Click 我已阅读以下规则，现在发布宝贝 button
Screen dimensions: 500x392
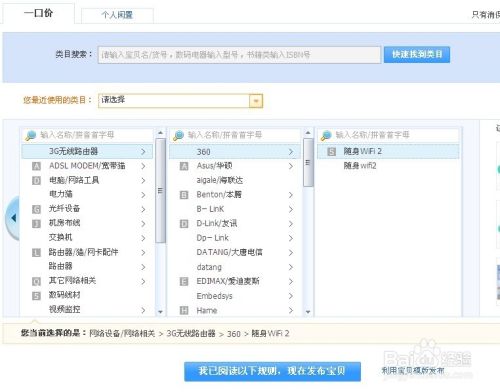pyautogui.click(x=272, y=371)
